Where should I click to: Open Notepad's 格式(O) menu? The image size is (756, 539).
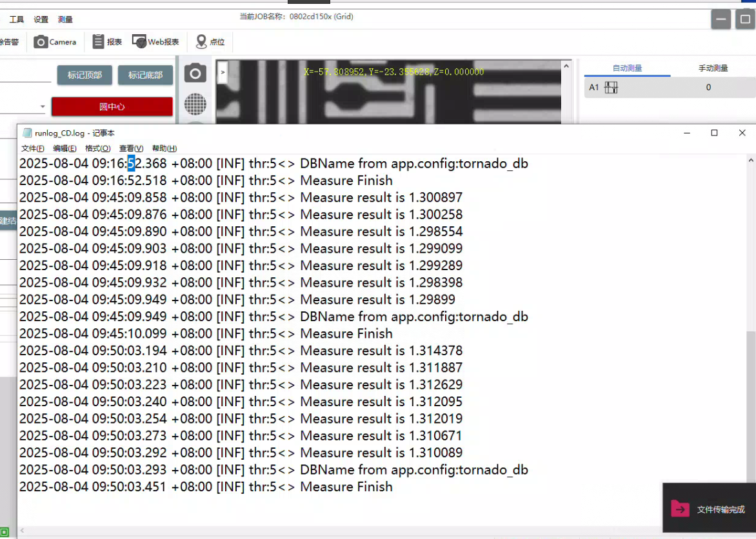(x=98, y=148)
